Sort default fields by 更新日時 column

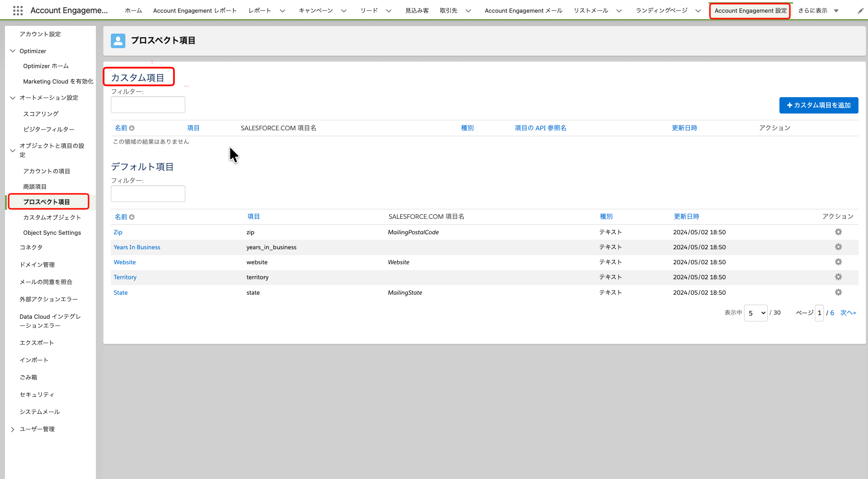[x=686, y=217]
